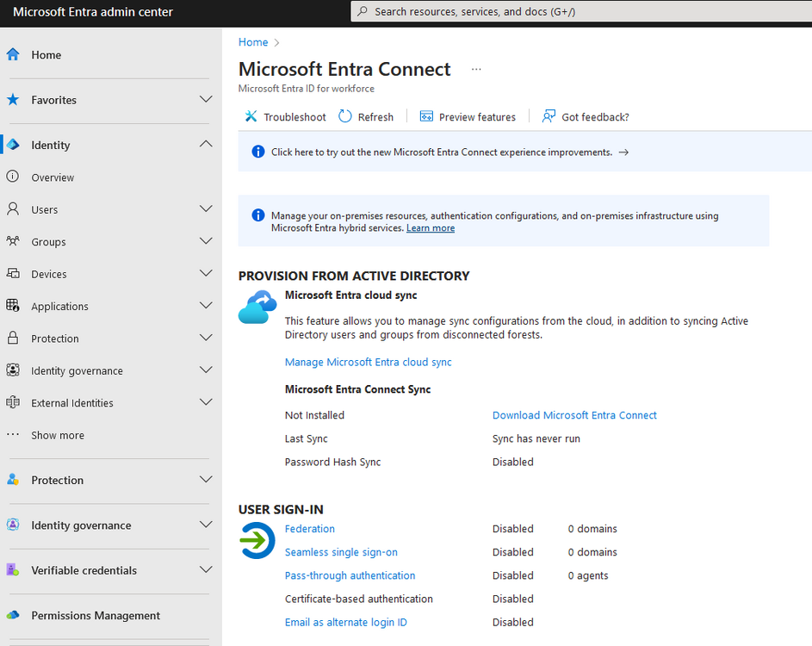Click the Home house icon in sidebar
The height and width of the screenshot is (646, 812).
pyautogui.click(x=13, y=54)
